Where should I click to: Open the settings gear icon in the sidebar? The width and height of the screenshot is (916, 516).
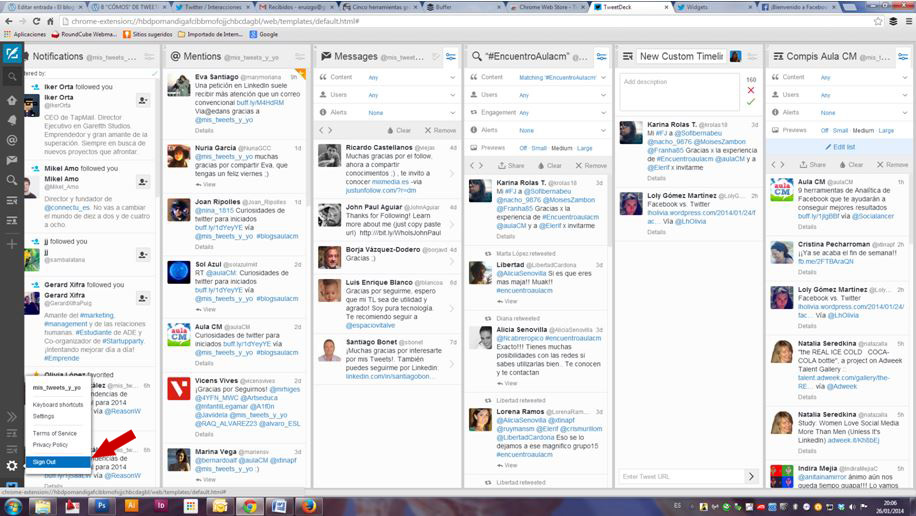pos(11,466)
